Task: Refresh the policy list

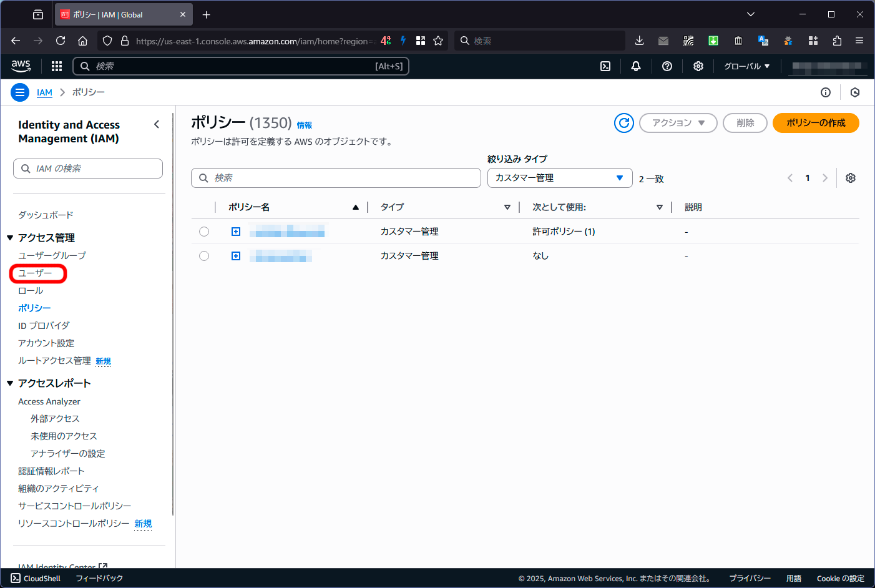Action: click(623, 123)
